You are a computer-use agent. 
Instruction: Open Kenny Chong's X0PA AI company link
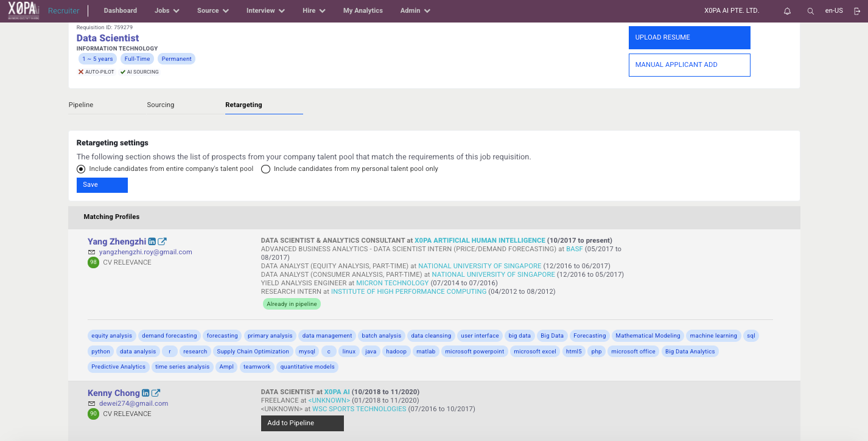pos(337,392)
